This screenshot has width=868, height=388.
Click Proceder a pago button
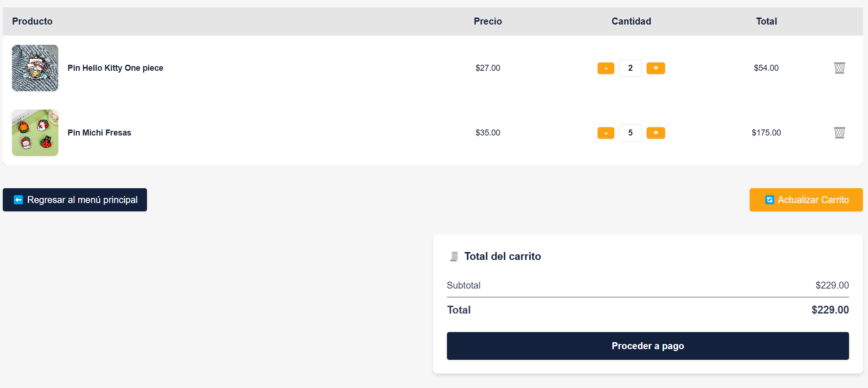coord(648,346)
